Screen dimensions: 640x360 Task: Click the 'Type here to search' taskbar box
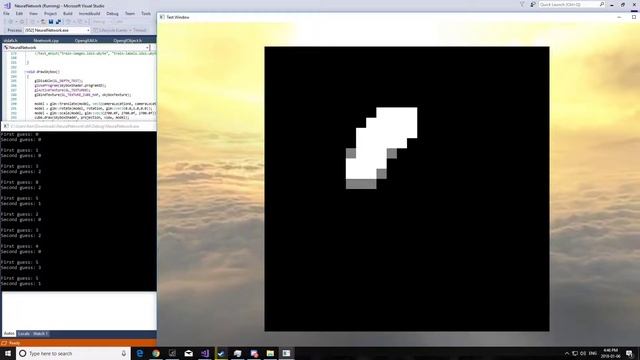tap(73, 353)
